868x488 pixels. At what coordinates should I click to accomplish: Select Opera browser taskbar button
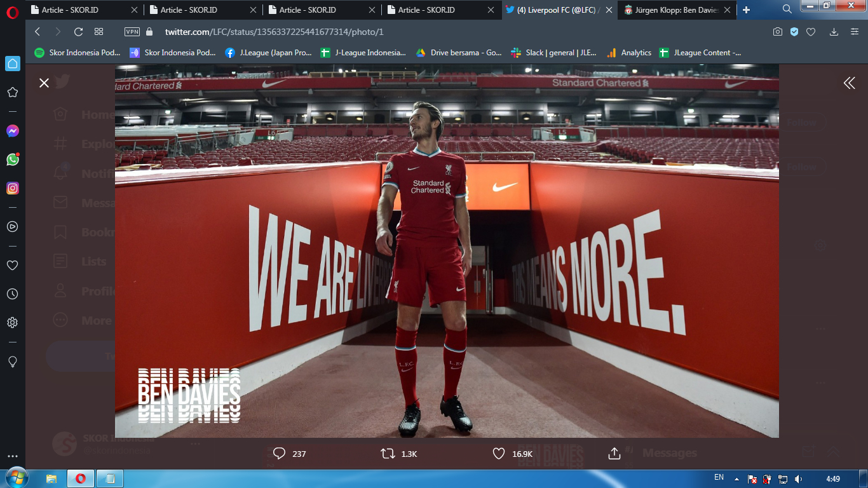81,478
